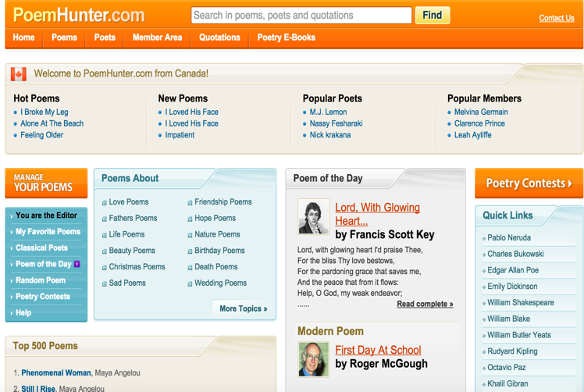Open Rudyard Kipling quick link

[x=512, y=351]
